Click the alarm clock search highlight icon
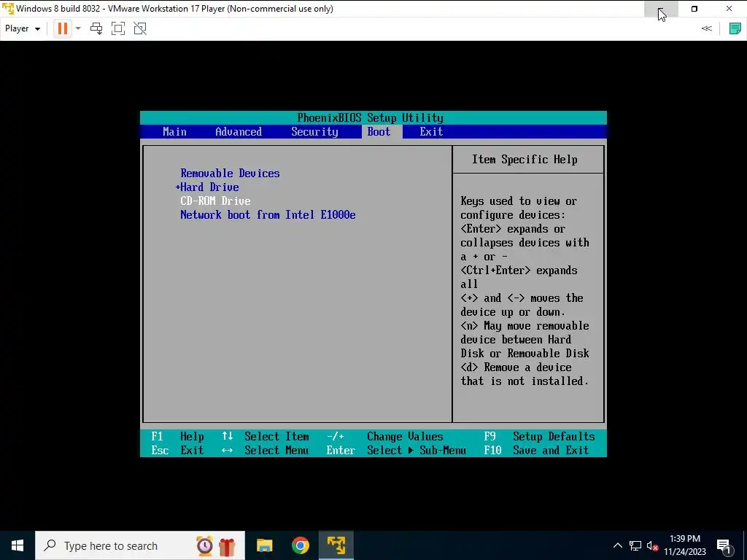Image resolution: width=747 pixels, height=560 pixels. (x=205, y=545)
